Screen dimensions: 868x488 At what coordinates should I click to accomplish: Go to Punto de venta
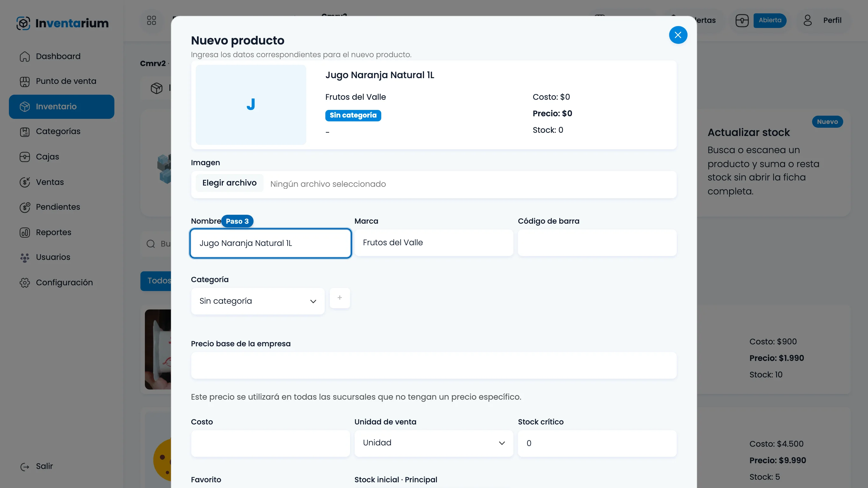(62, 81)
